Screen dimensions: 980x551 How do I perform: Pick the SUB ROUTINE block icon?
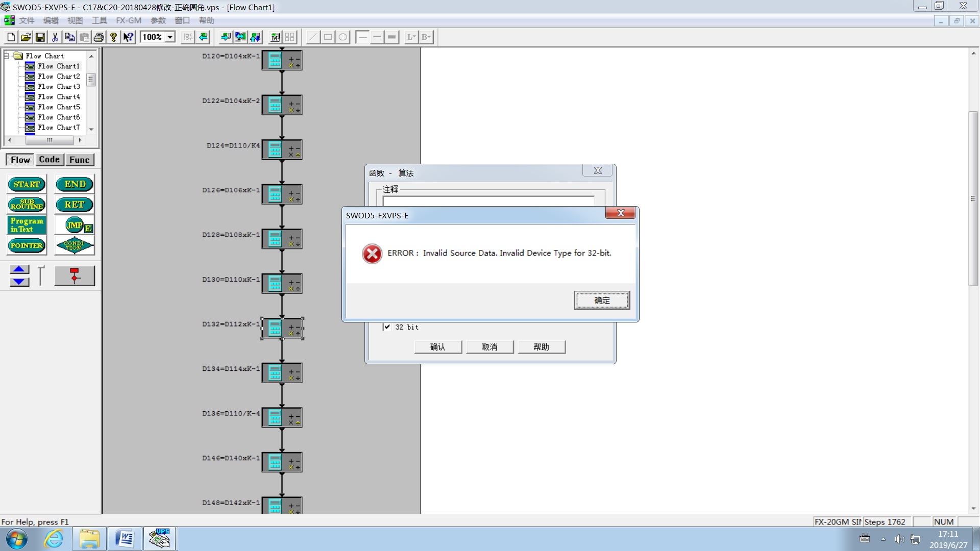[27, 205]
